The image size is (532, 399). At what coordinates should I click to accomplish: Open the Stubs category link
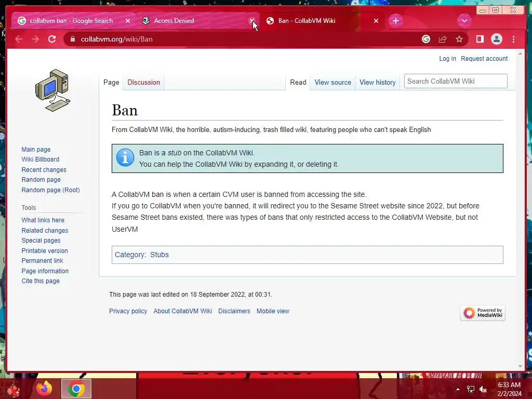tap(159, 255)
